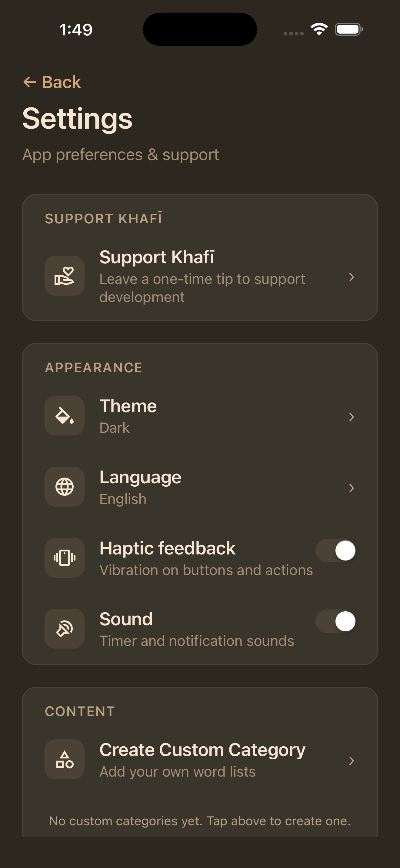The height and width of the screenshot is (868, 400).
Task: Turn off the Sound toggle
Action: pos(335,621)
